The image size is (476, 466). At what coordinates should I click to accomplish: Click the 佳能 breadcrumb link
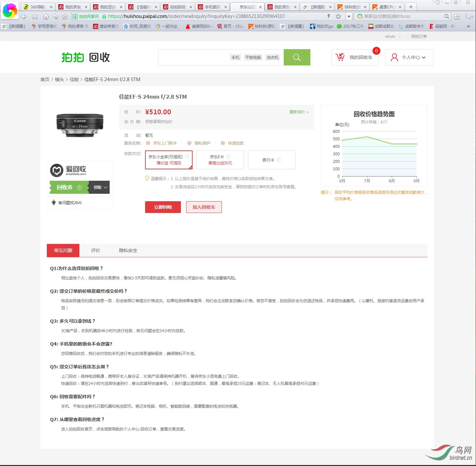click(74, 79)
